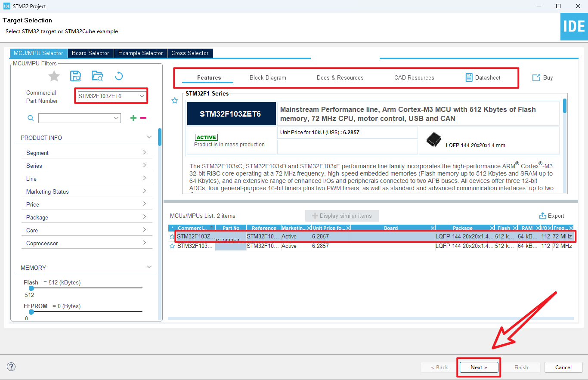The width and height of the screenshot is (588, 380).
Task: Collapse the PRODUCT INFO section
Action: coord(149,137)
